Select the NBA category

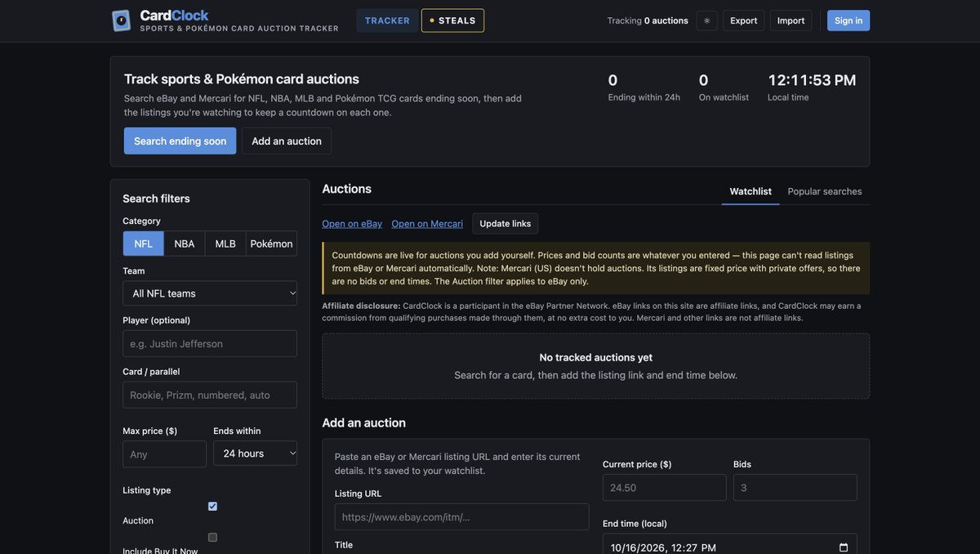pos(185,243)
